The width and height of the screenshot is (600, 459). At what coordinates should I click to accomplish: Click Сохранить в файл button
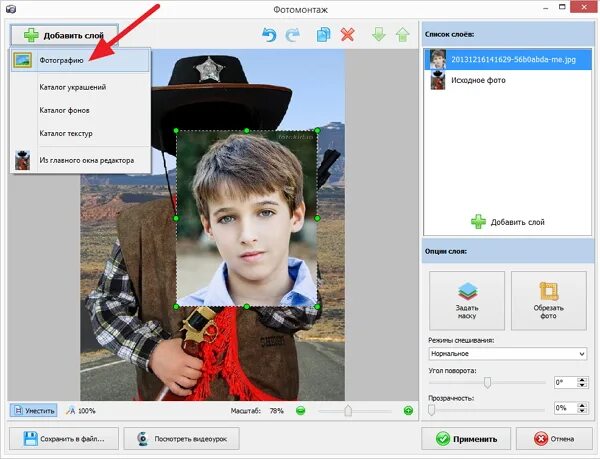coord(64,439)
